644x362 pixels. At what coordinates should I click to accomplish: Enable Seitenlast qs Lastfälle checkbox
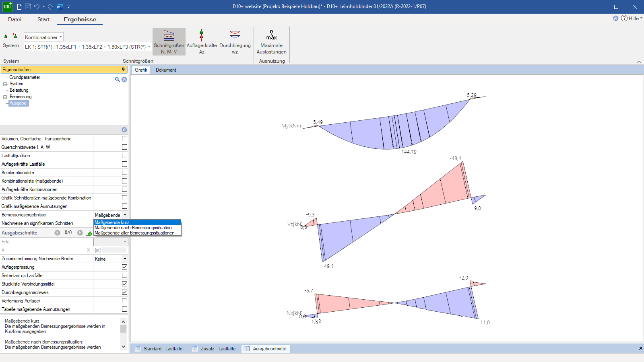pos(124,275)
